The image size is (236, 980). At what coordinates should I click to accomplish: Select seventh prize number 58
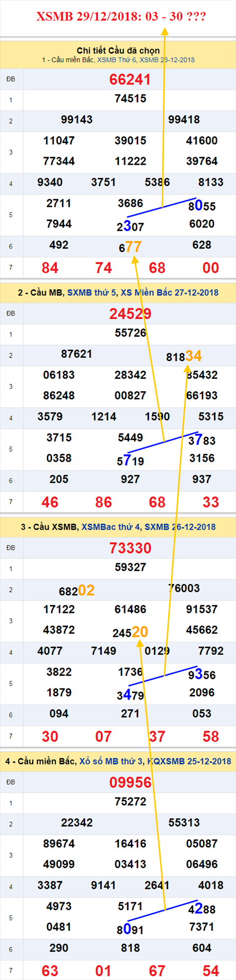click(x=211, y=736)
